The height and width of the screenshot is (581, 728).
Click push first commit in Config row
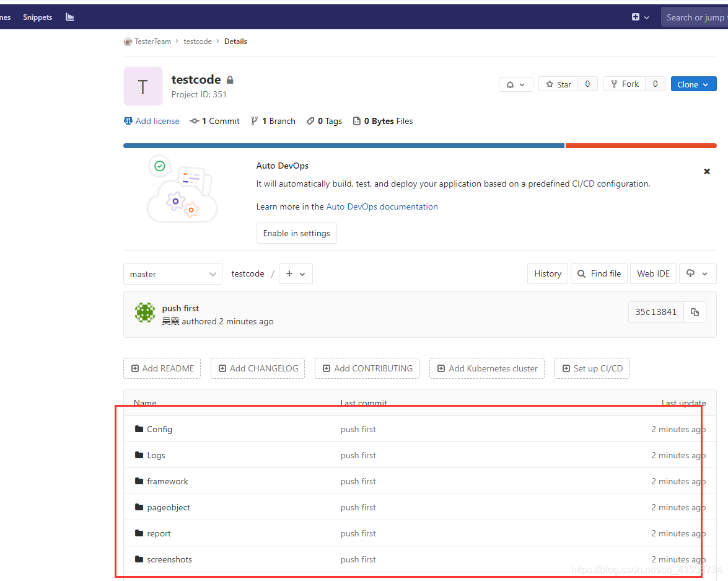tap(358, 430)
